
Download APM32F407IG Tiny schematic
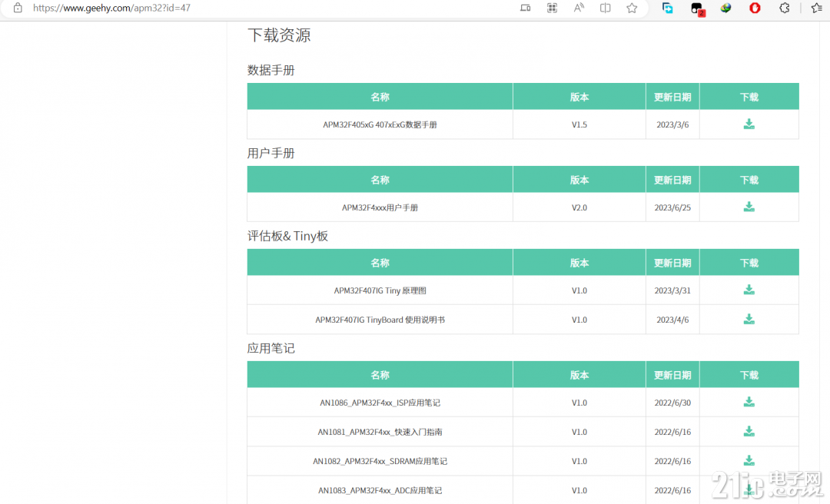click(749, 290)
